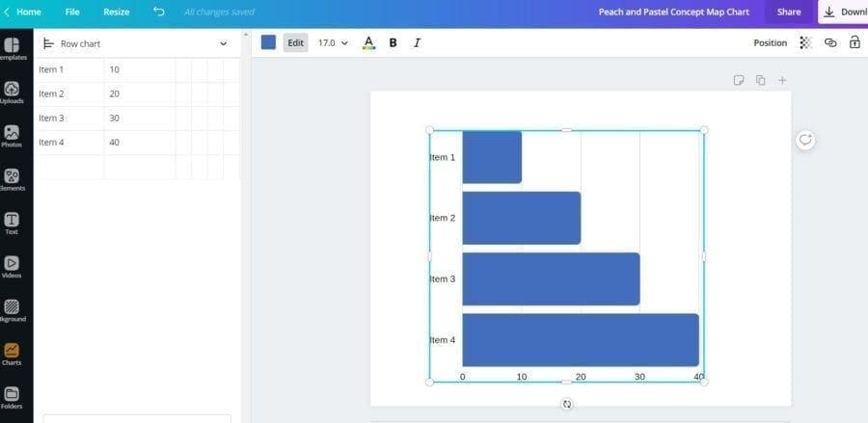Open the Elements sidebar panel
The width and height of the screenshot is (868, 423).
12,180
